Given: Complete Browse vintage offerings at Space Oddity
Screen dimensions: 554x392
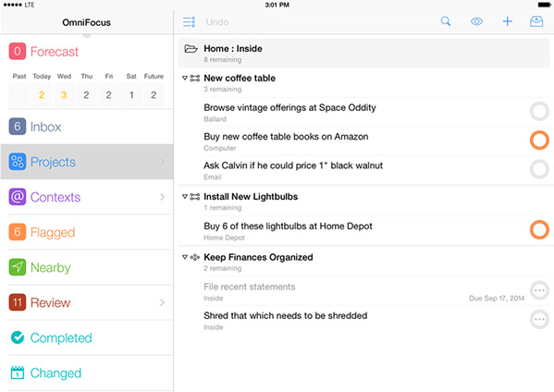Looking at the screenshot, I should [539, 111].
